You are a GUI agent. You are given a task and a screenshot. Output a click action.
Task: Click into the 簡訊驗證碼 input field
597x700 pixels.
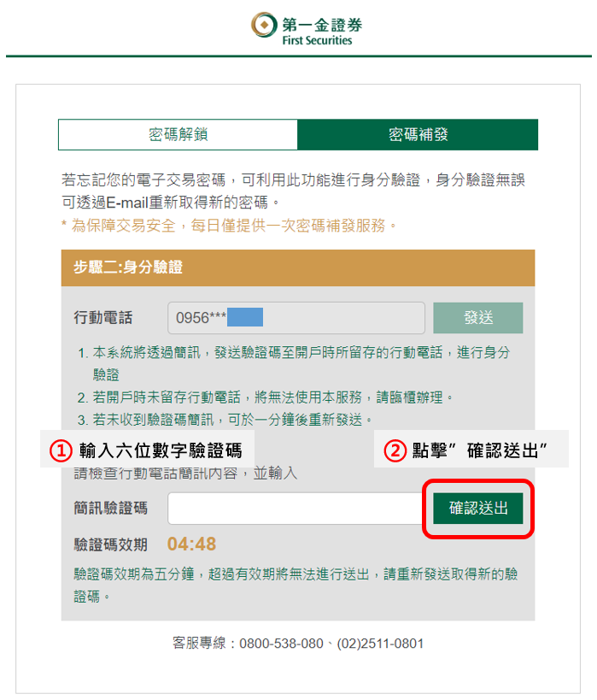(296, 509)
